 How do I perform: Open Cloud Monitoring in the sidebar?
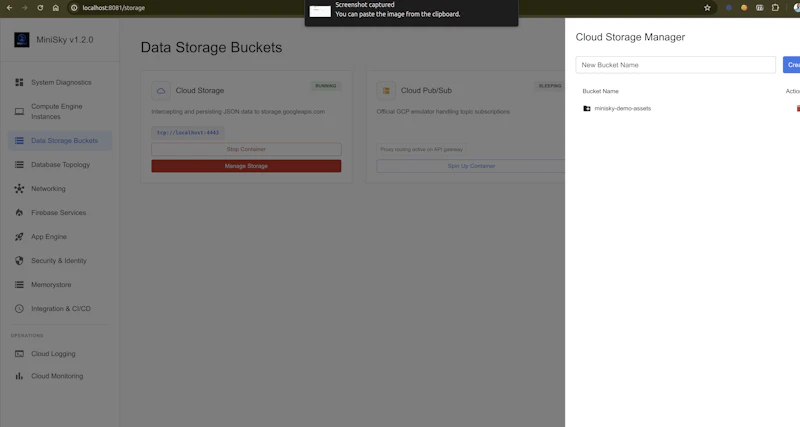60,376
